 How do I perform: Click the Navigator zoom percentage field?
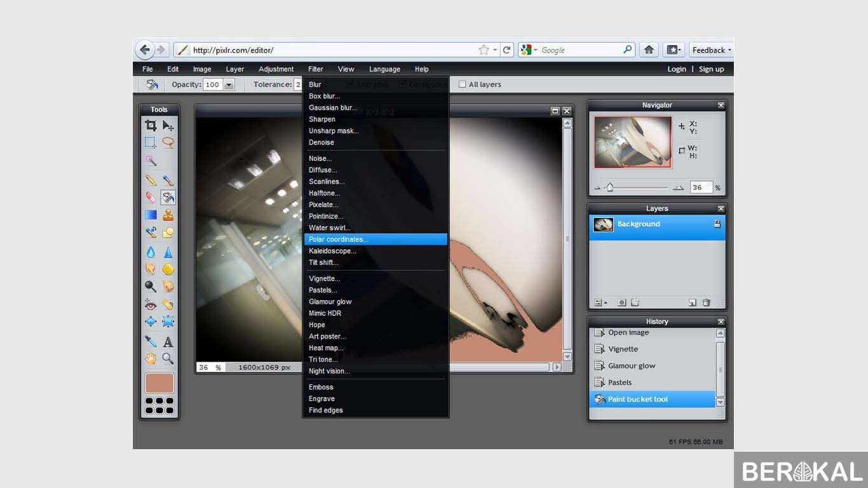point(701,187)
